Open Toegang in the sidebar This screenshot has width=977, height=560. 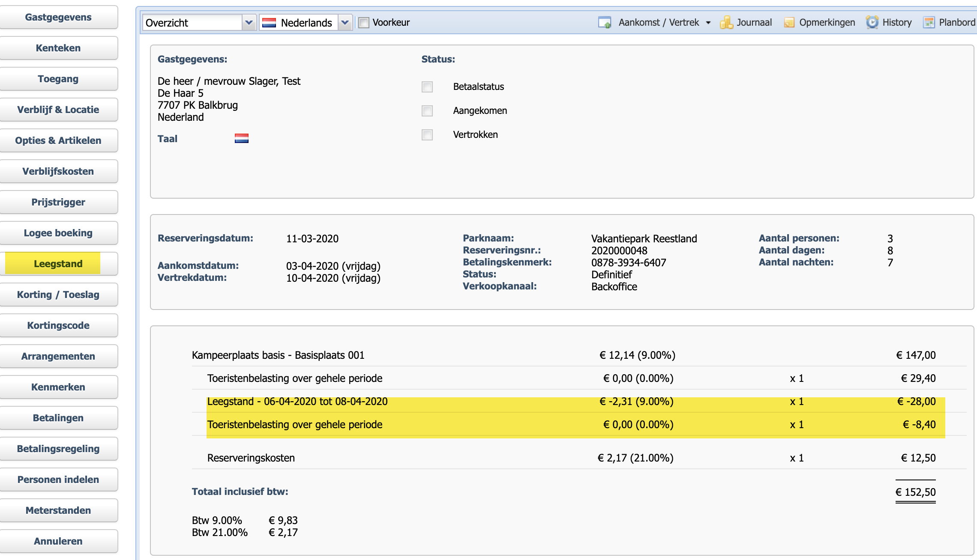click(58, 79)
